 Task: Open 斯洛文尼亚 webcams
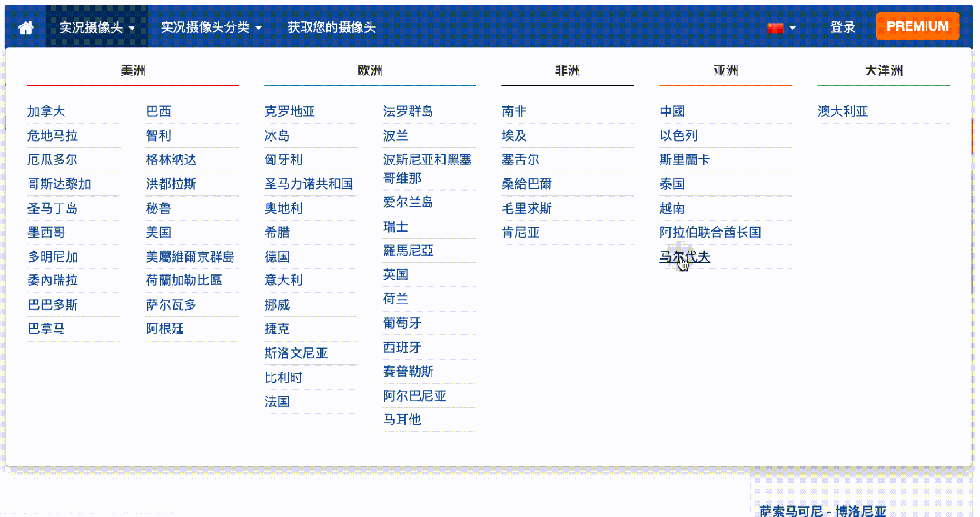click(x=296, y=353)
